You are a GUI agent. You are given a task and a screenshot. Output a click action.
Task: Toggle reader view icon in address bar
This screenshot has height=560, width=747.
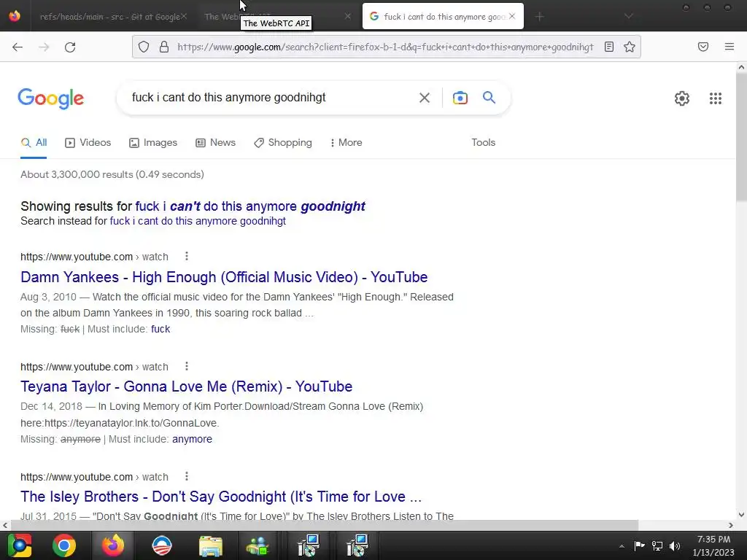pos(609,47)
